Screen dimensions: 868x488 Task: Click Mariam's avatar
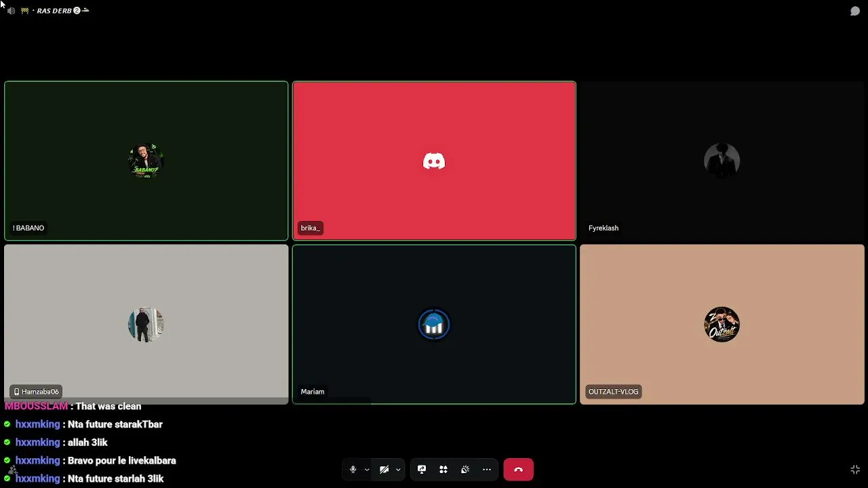click(434, 324)
